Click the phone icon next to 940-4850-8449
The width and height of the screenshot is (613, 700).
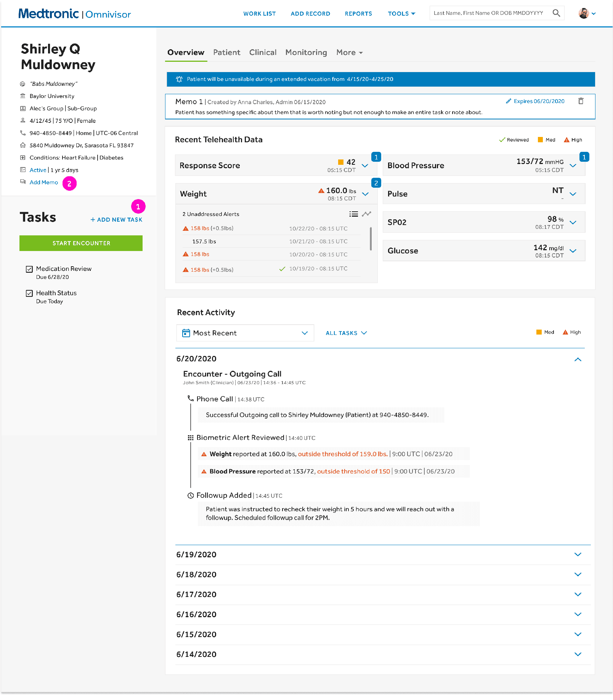(x=23, y=133)
